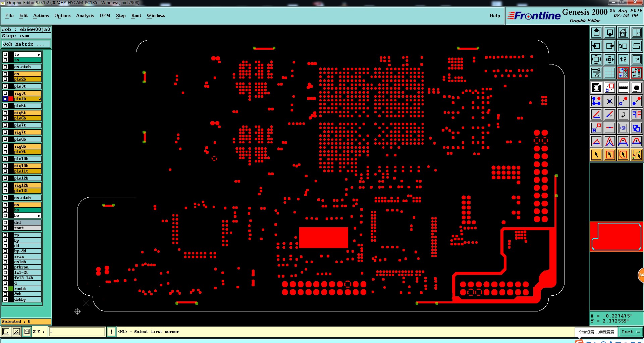Click red color swatch of layer pln4b
Viewport: 644px width, 343px height.
pos(11,99)
